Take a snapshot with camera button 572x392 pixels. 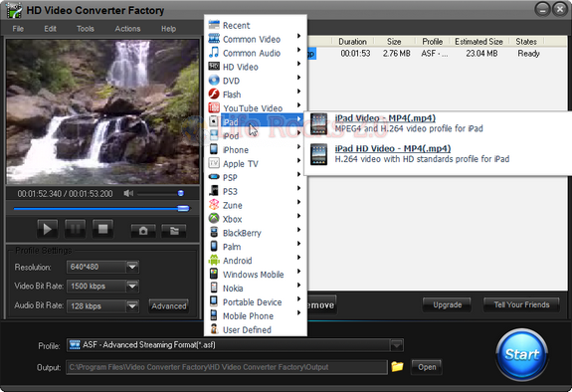click(x=143, y=231)
